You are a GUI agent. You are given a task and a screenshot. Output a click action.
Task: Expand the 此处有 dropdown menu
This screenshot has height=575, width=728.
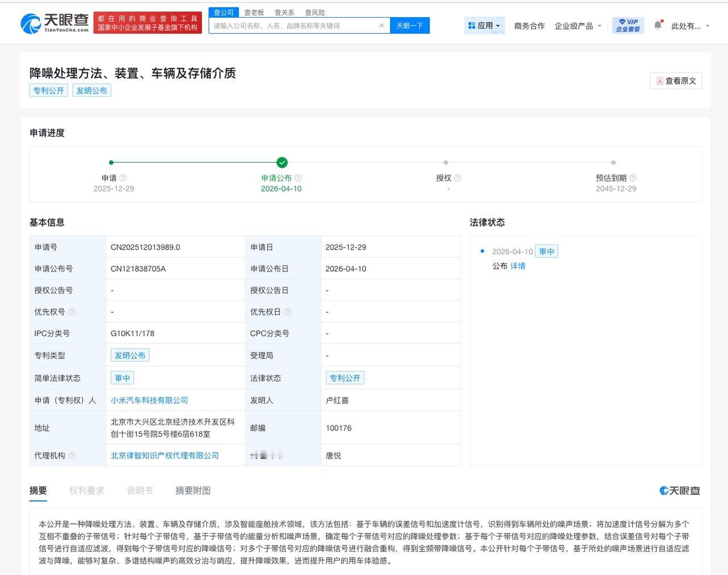[x=692, y=25]
